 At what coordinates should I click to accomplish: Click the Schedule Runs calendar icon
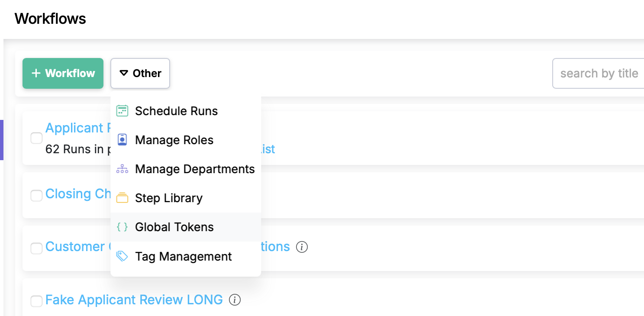(122, 111)
